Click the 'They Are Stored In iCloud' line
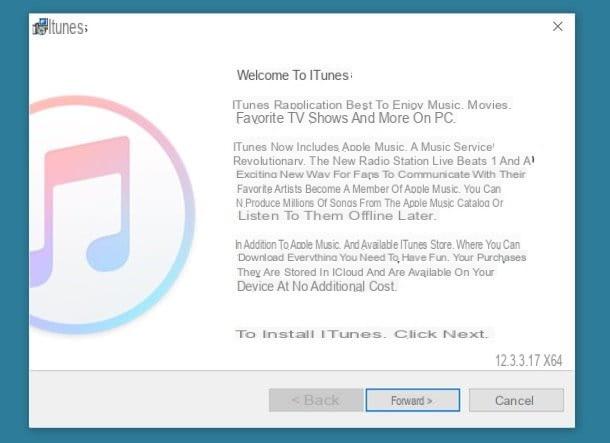The height and width of the screenshot is (443, 610). click(366, 272)
